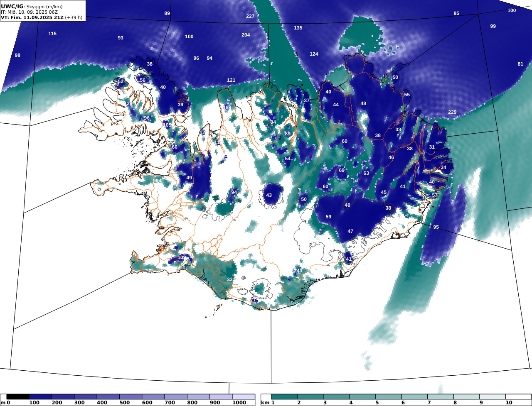Click the 'm' unit label of the legend
This screenshot has width=532, height=406.
click(x=3, y=403)
